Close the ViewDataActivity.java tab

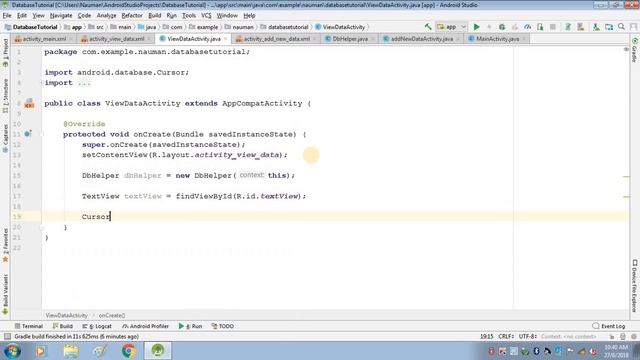[x=225, y=39]
